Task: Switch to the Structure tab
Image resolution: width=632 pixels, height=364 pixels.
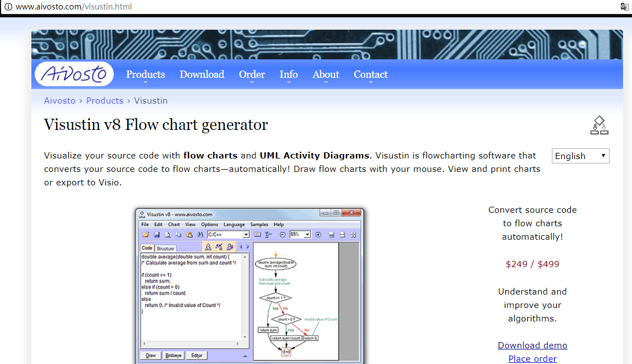Action: click(x=165, y=249)
